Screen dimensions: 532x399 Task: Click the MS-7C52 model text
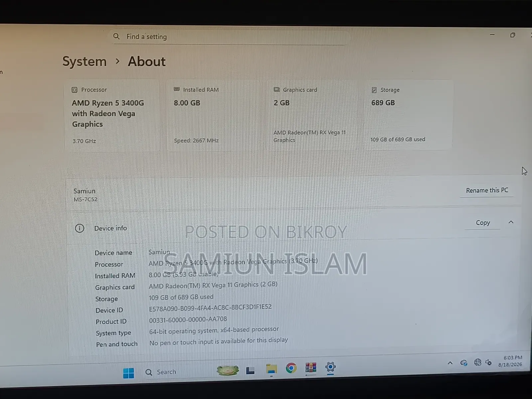[85, 199]
